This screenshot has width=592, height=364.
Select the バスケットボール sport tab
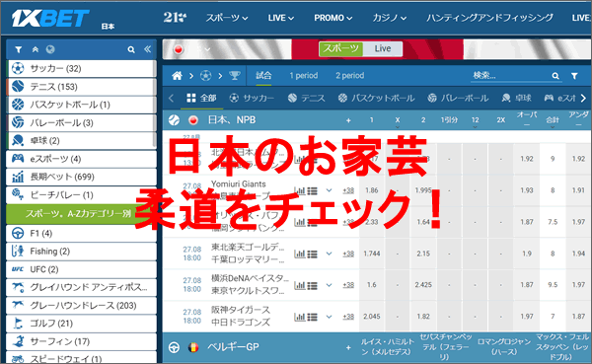coord(377,99)
